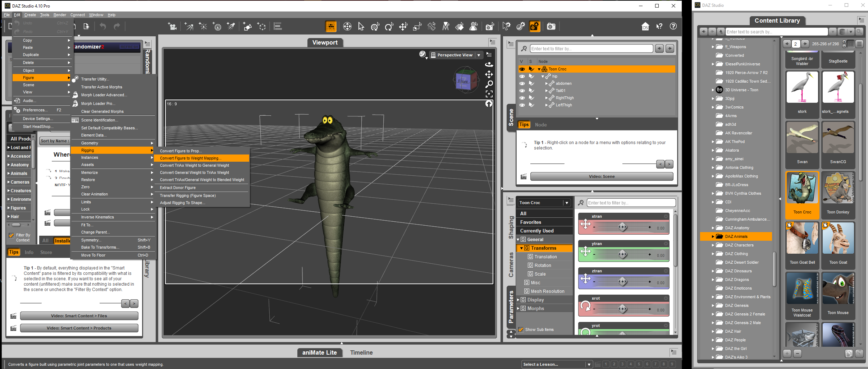Choose Adjust Rigging To Shape menu item

point(202,203)
